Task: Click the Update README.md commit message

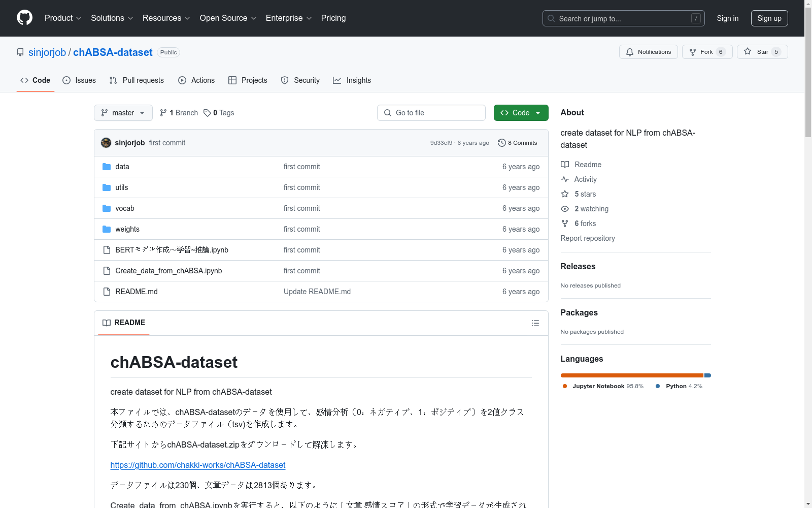Action: [x=317, y=292]
